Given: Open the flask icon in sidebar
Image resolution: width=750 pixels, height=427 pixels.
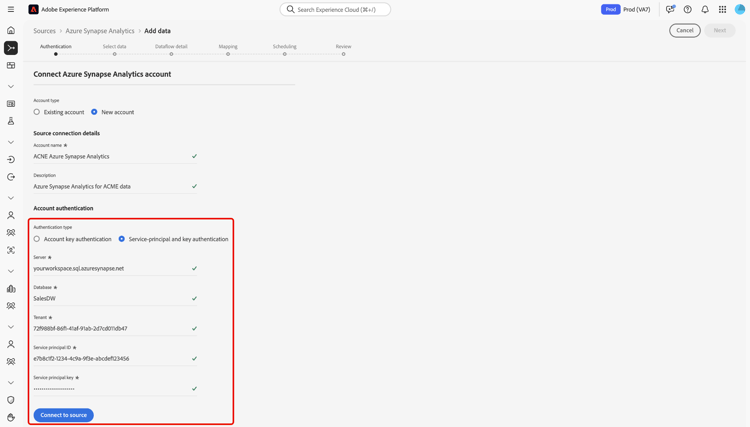Looking at the screenshot, I should tap(11, 121).
